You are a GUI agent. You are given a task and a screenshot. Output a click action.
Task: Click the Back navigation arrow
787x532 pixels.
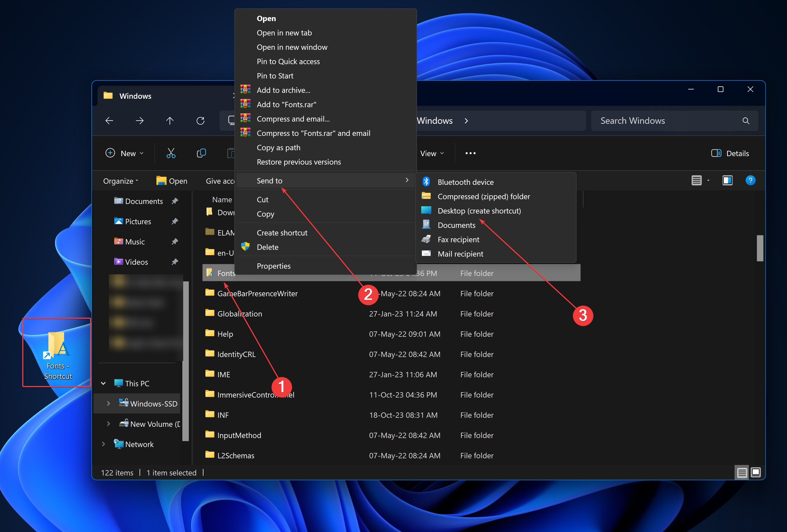coord(109,121)
